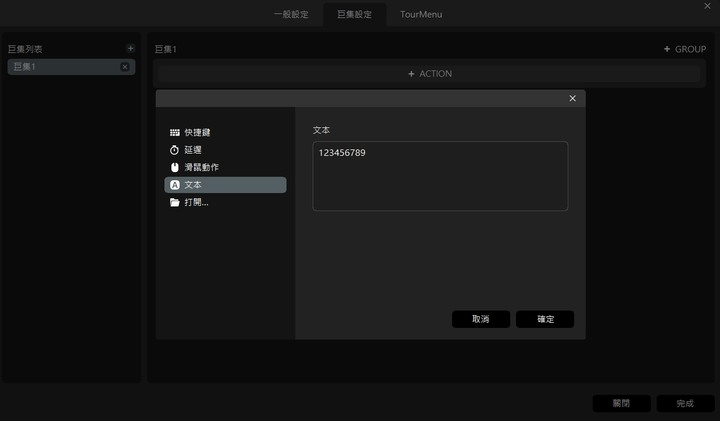Click the 完成 button
The image size is (720, 421).
685,404
